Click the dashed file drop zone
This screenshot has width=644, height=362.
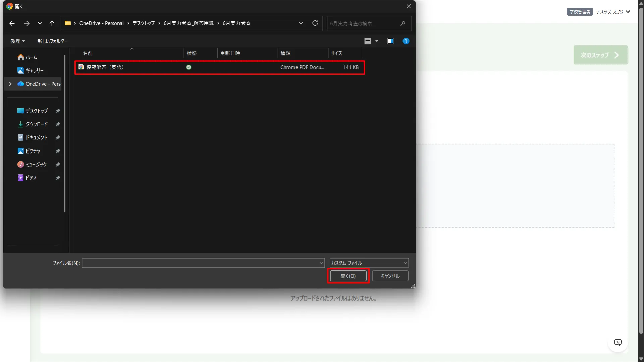click(515, 186)
